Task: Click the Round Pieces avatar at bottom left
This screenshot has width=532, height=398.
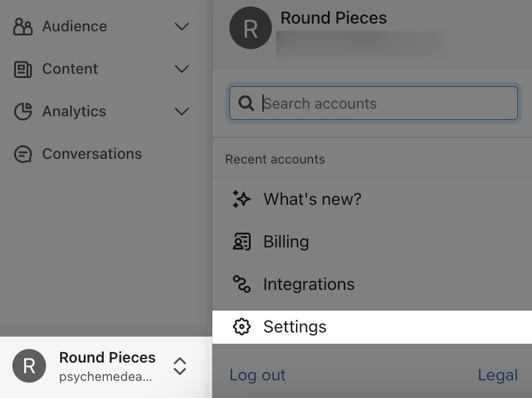Action: (x=29, y=366)
